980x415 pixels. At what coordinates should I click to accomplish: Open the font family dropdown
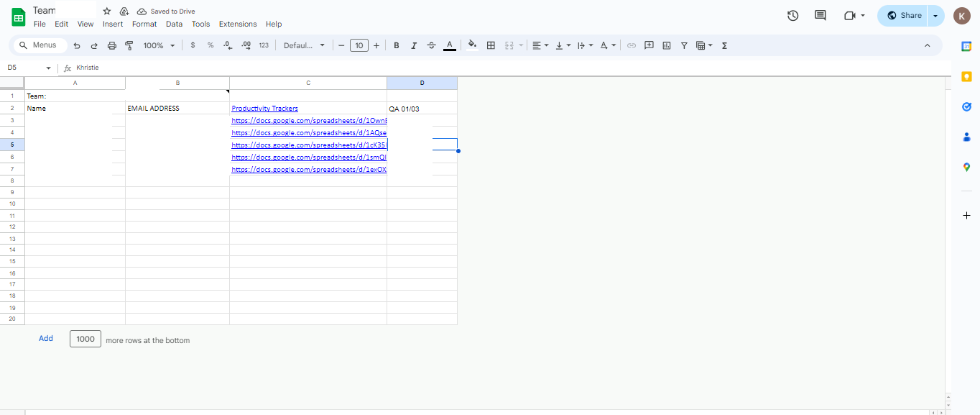point(304,45)
